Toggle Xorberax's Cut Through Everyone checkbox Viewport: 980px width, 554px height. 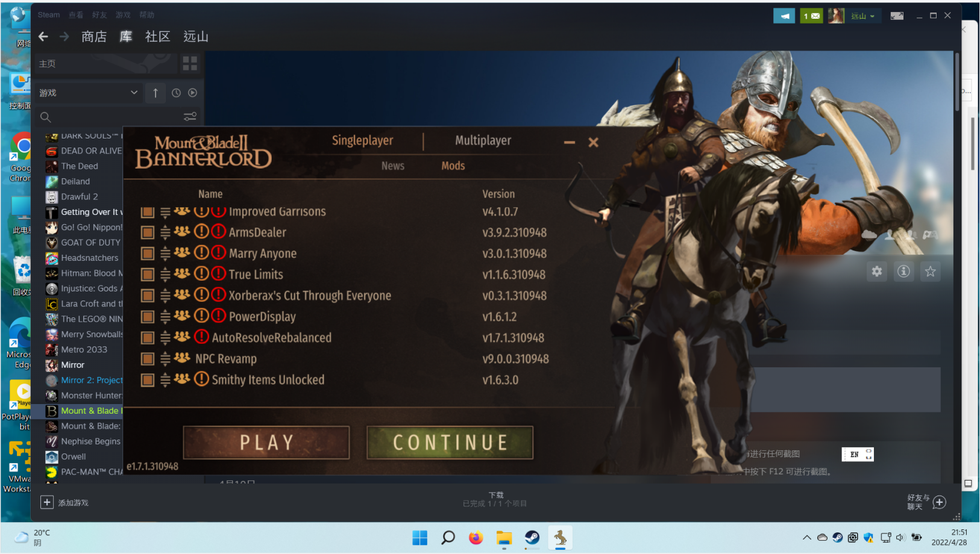tap(148, 296)
